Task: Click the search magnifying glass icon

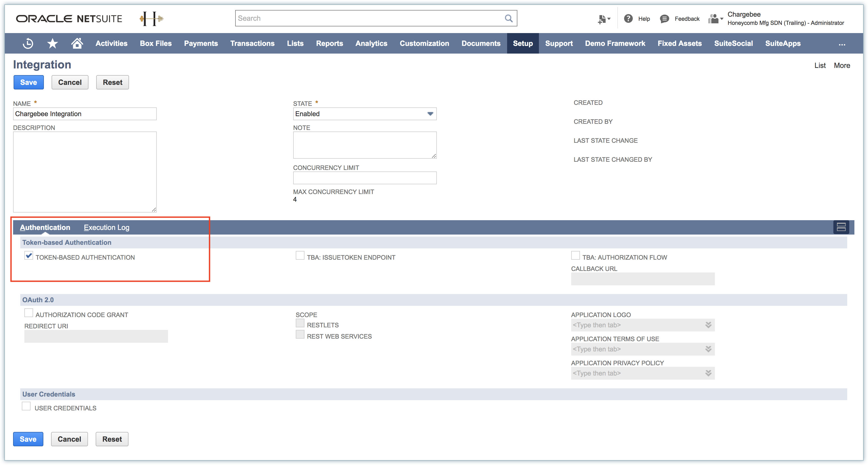Action: tap(508, 18)
